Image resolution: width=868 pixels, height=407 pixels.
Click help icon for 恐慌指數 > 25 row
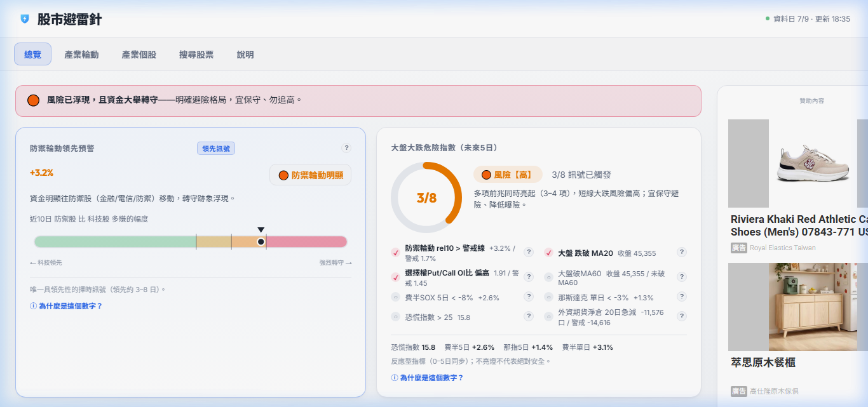(x=529, y=316)
